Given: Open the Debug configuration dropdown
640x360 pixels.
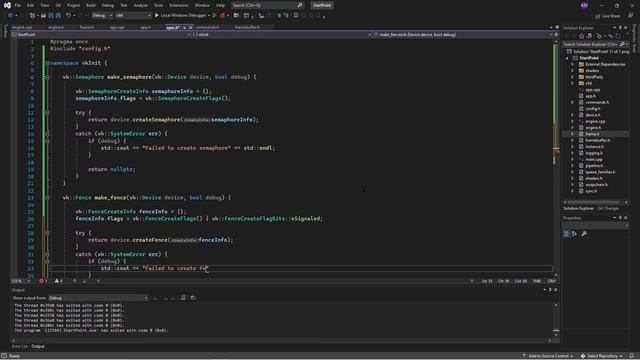Looking at the screenshot, I should tap(102, 16).
